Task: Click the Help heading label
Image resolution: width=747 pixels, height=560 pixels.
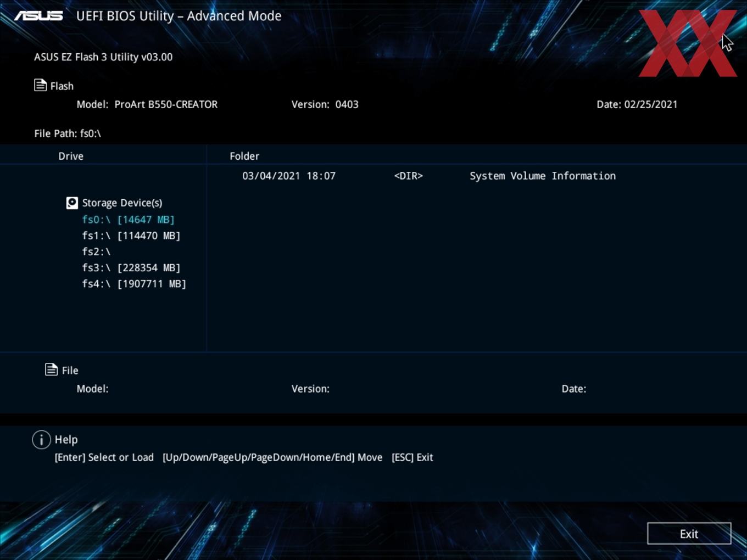Action: tap(66, 440)
